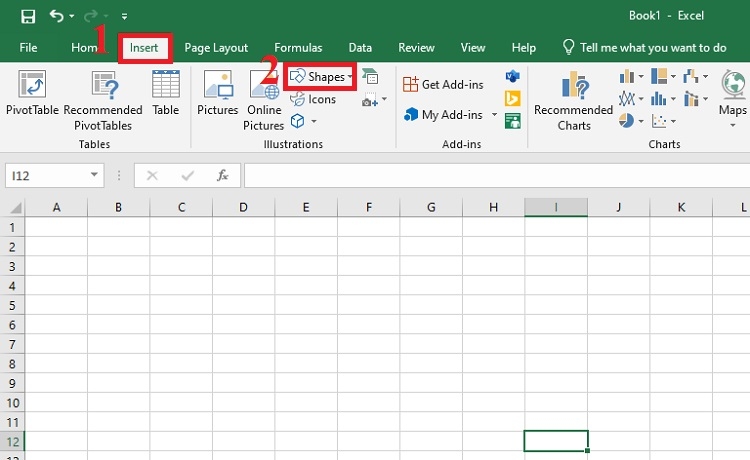
Task: Select row 5 header
Action: (12, 305)
